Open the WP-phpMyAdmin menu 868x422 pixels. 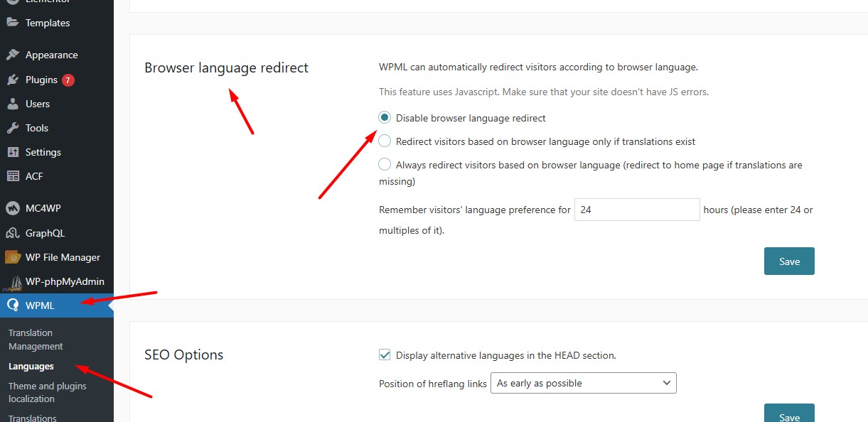coord(65,281)
